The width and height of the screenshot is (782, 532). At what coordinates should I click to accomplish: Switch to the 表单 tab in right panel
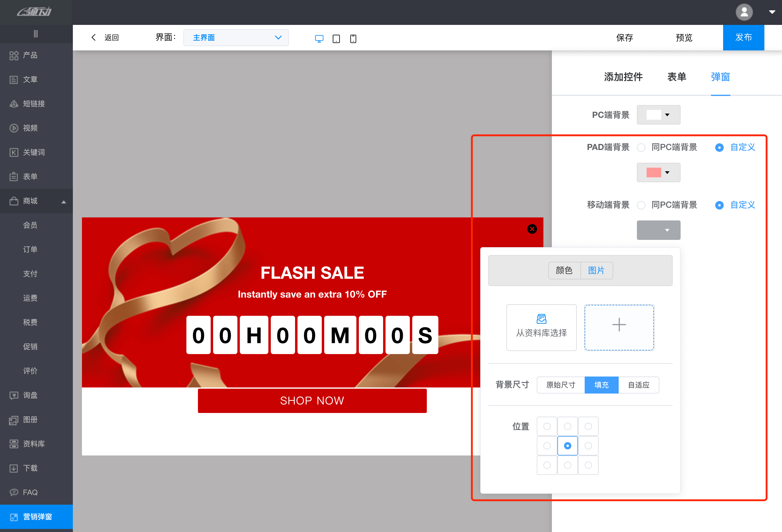(676, 77)
